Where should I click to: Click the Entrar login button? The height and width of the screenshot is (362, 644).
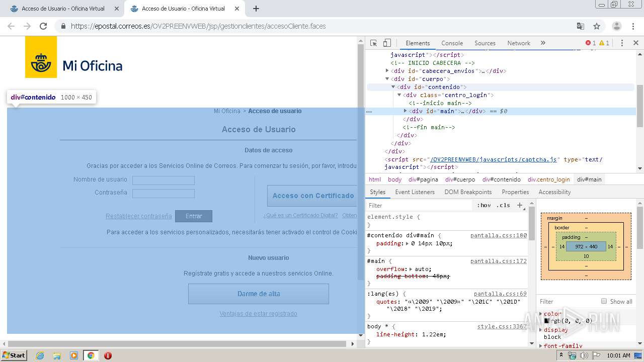[194, 216]
